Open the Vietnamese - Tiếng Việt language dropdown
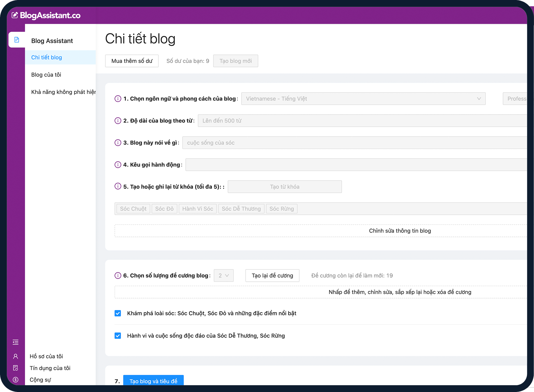The height and width of the screenshot is (392, 534). click(x=363, y=99)
